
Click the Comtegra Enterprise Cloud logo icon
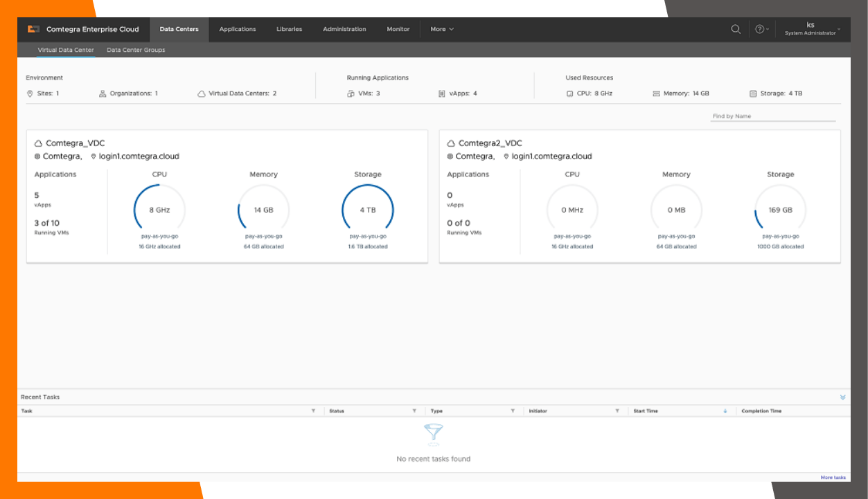[33, 29]
